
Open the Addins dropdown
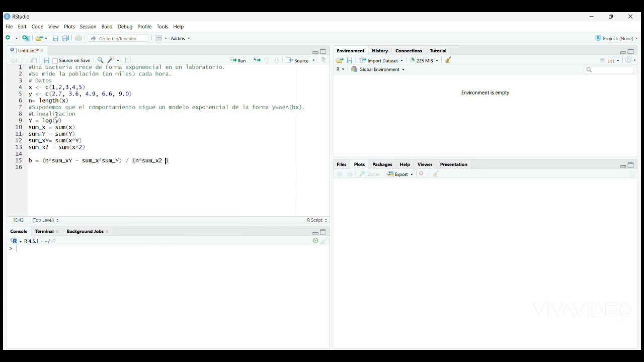pyautogui.click(x=180, y=39)
